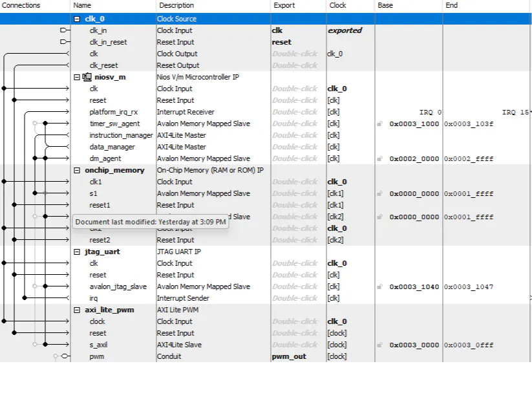The image size is (532, 399).
Task: Click the lock icon in onchip_memory s1 row
Action: point(380,194)
